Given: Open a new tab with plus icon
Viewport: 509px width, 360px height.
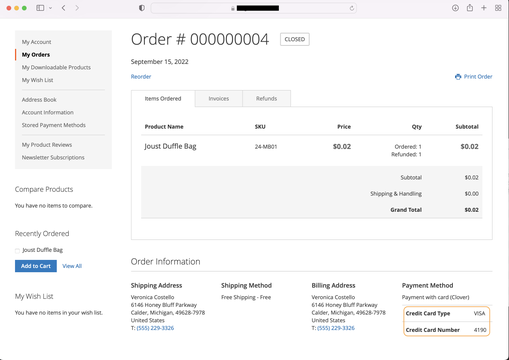Looking at the screenshot, I should pos(484,8).
